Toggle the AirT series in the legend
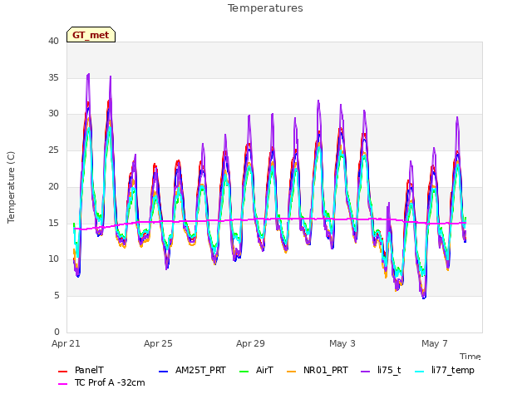This screenshot has width=532, height=399. pyautogui.click(x=256, y=370)
